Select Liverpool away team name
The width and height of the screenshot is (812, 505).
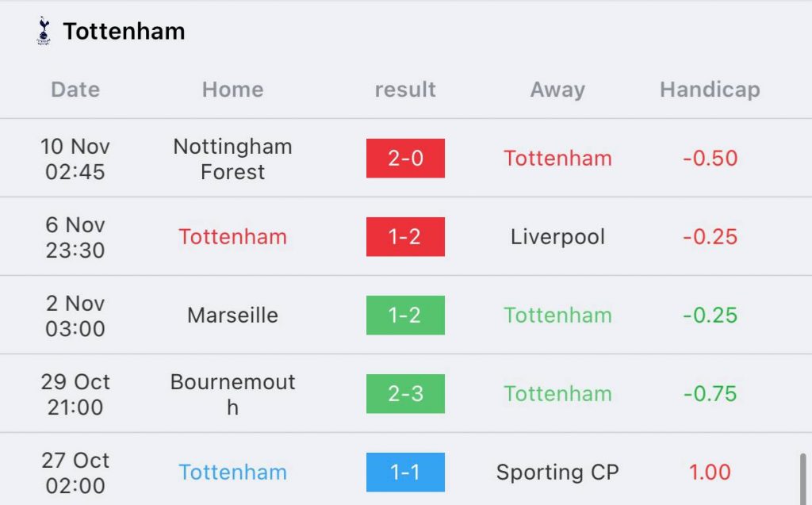click(x=557, y=237)
